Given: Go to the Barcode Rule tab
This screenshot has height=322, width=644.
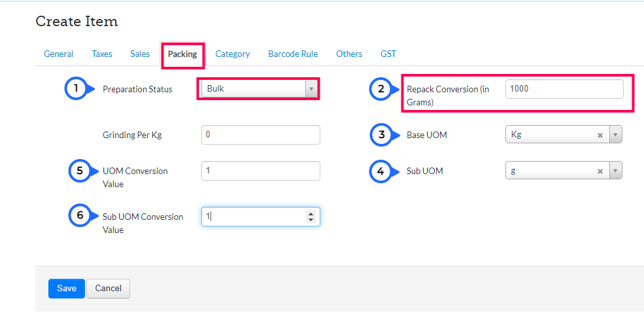Looking at the screenshot, I should tap(293, 54).
